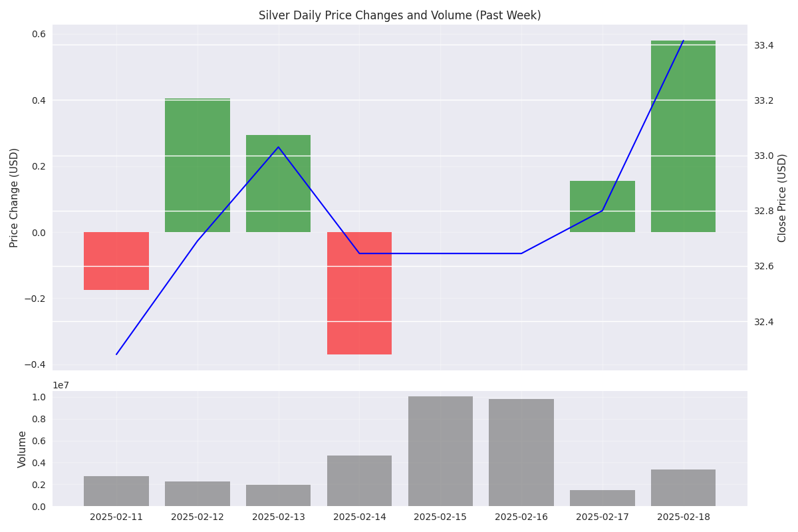Click the red price bar for 2025-02-11

116,261
